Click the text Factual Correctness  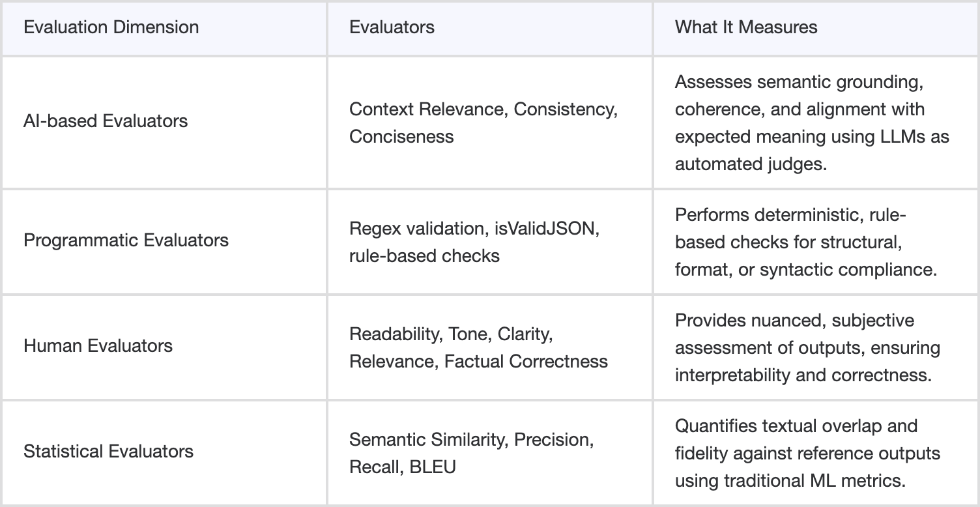tap(526, 361)
